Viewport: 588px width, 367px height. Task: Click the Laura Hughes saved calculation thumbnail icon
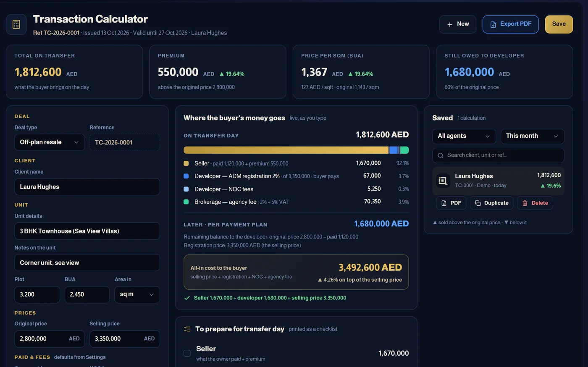[443, 181]
